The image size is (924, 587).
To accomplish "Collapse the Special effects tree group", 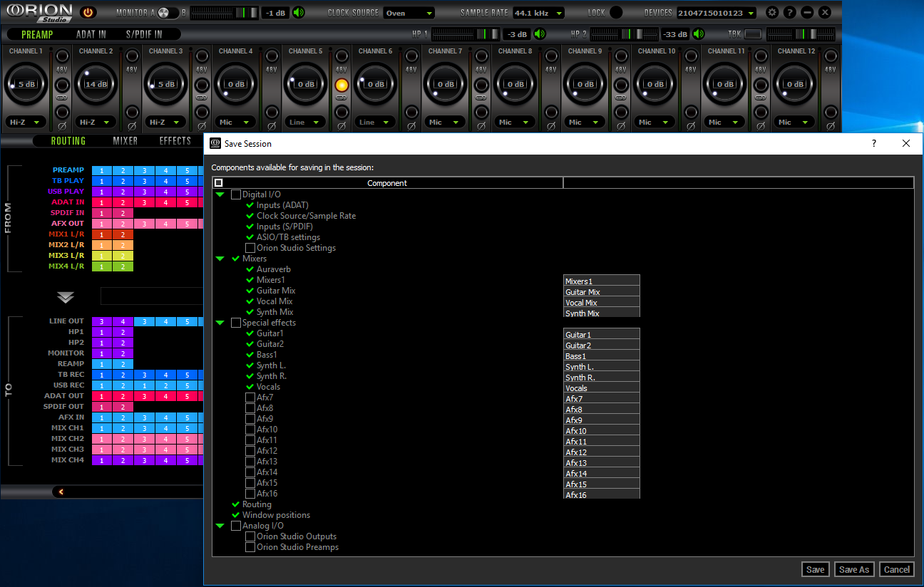I will (220, 323).
